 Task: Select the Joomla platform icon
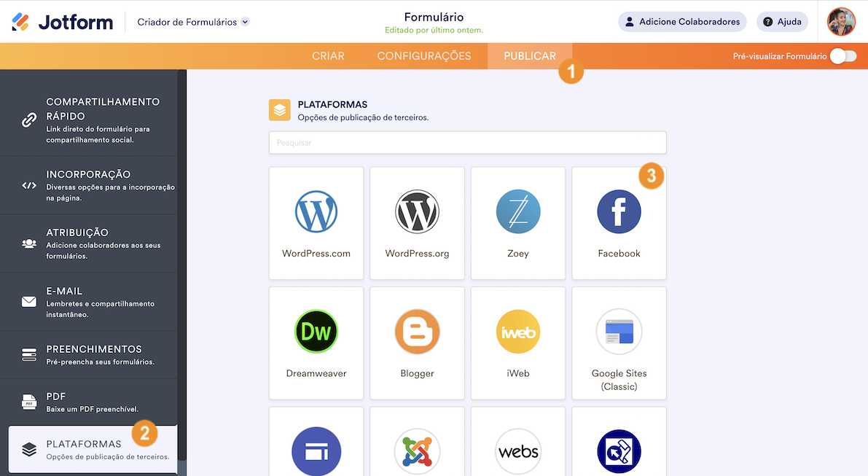coord(417,452)
